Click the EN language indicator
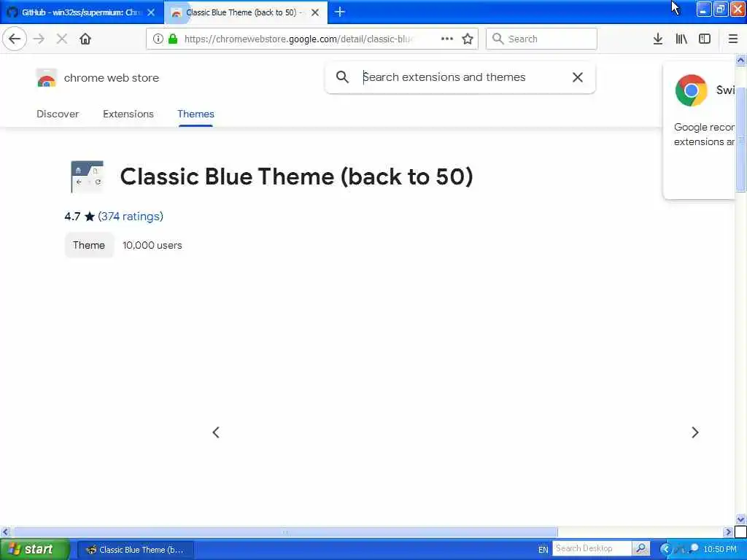Screen dimensions: 747x560 [543, 550]
